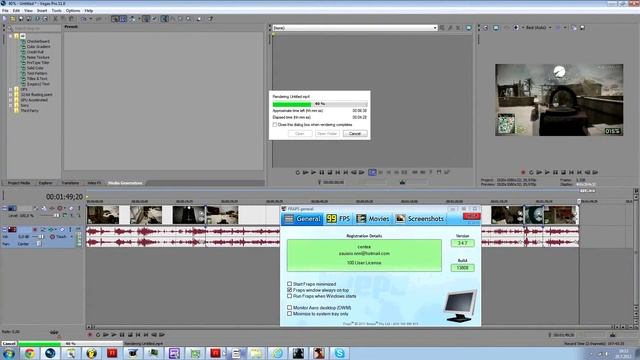Open the Insert menu
This screenshot has width=640, height=360.
click(42, 11)
